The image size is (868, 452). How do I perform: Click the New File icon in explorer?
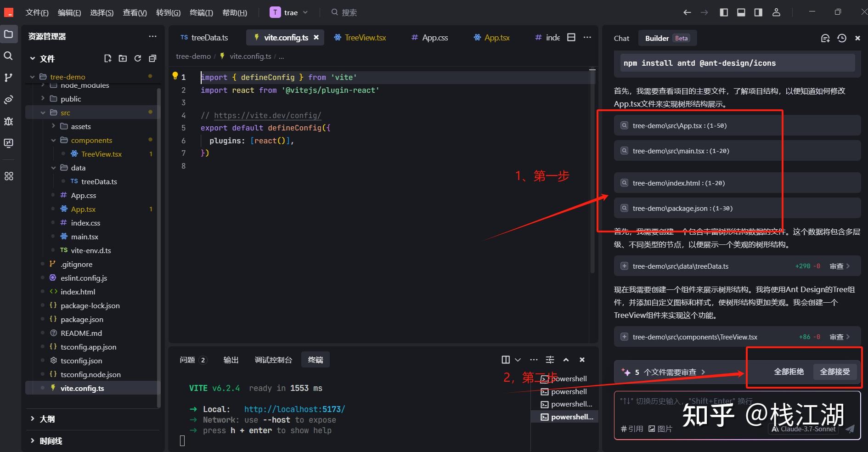(x=108, y=58)
